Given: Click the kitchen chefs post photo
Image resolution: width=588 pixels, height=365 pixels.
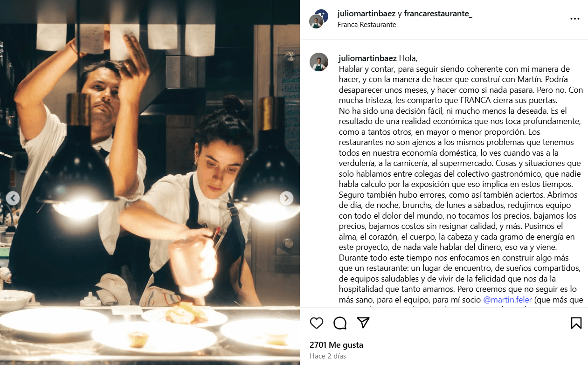Looking at the screenshot, I should click(x=150, y=182).
